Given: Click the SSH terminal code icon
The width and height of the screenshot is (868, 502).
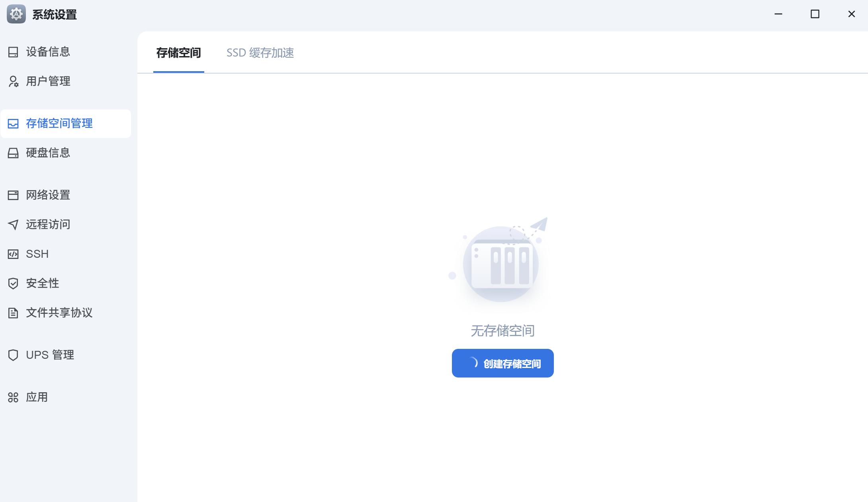Looking at the screenshot, I should 13,254.
